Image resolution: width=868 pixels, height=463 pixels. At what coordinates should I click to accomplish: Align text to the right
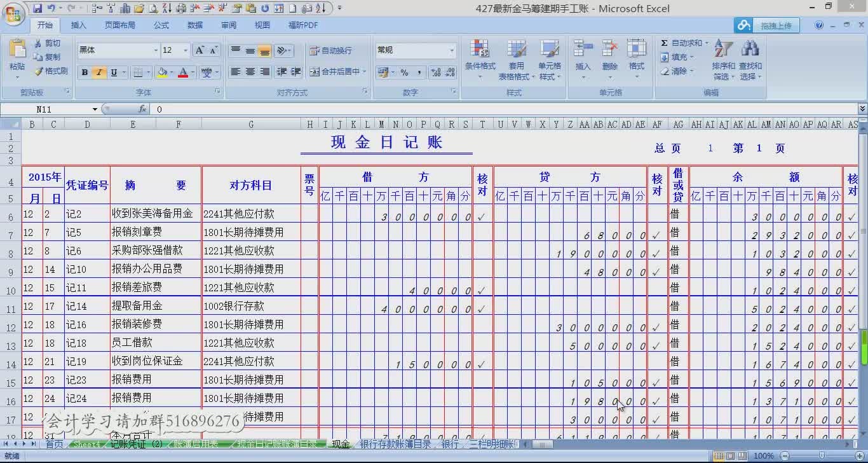click(x=264, y=72)
